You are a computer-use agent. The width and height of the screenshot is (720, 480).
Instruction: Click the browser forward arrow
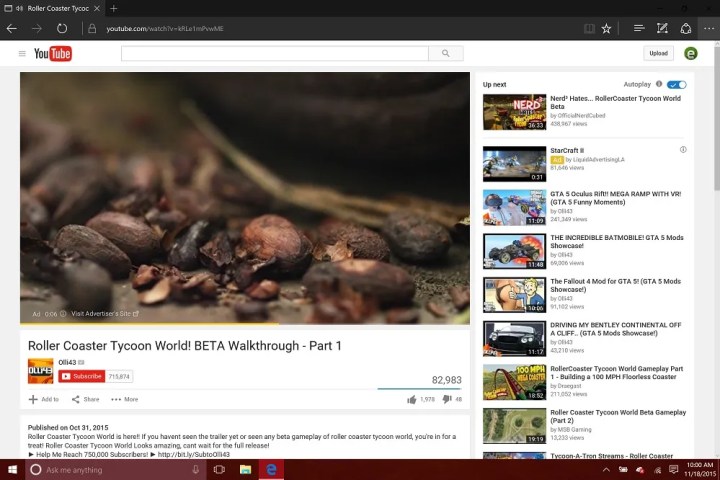pos(37,28)
